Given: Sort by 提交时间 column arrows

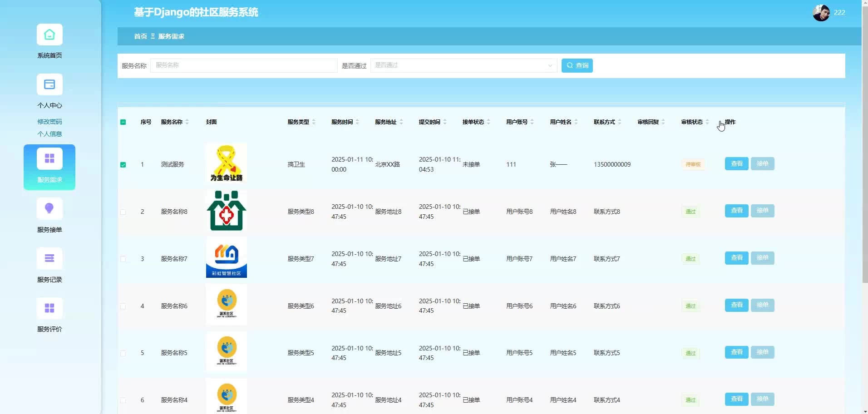Looking at the screenshot, I should tap(445, 122).
